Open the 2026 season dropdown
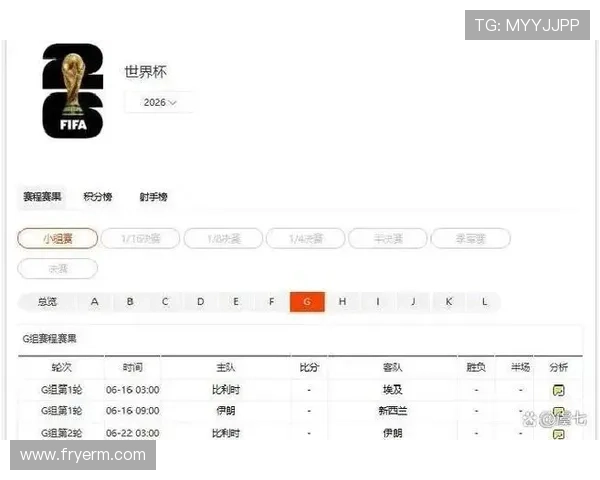The width and height of the screenshot is (600, 480). tap(160, 102)
